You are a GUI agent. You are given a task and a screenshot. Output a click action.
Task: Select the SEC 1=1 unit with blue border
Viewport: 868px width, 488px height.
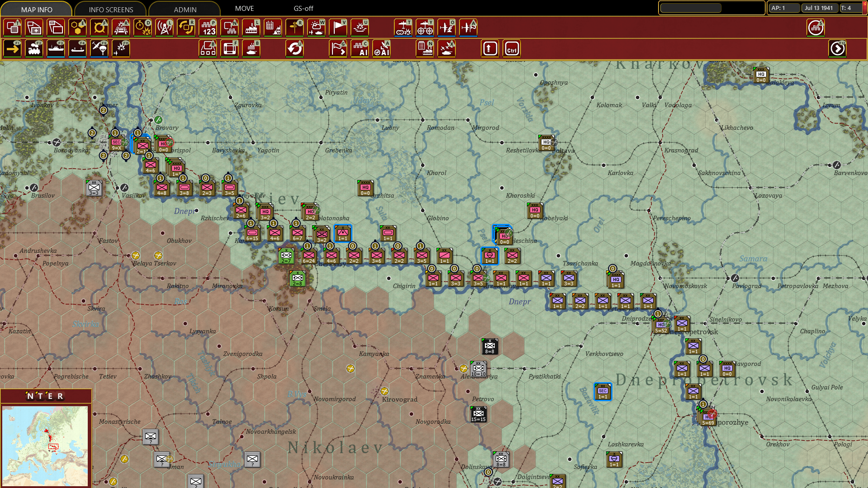(603, 392)
